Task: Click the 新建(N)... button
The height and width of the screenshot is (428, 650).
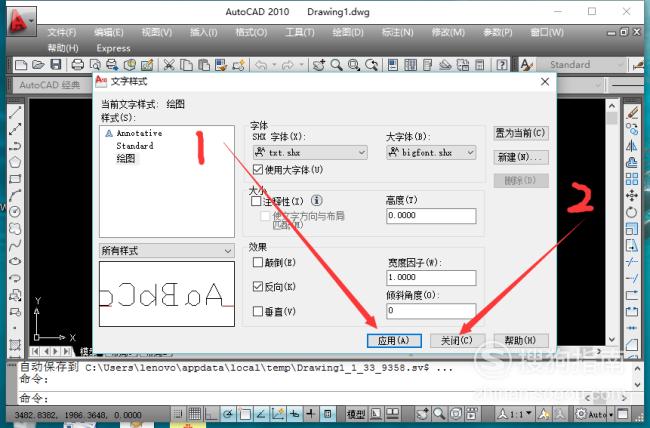Action: tap(521, 157)
